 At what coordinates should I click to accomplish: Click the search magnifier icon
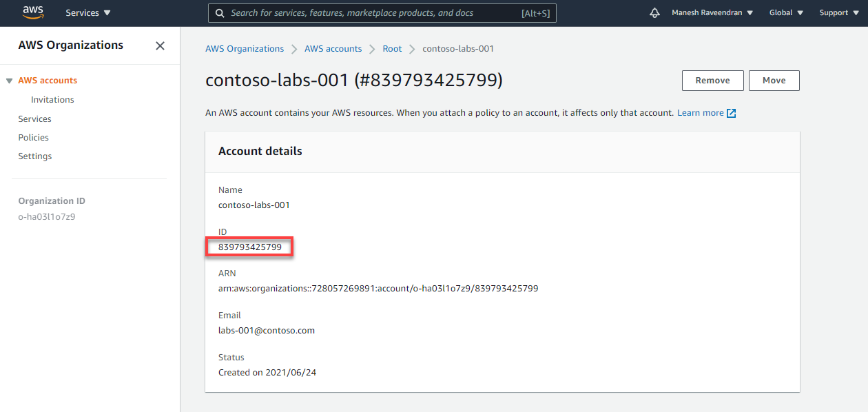tap(220, 13)
